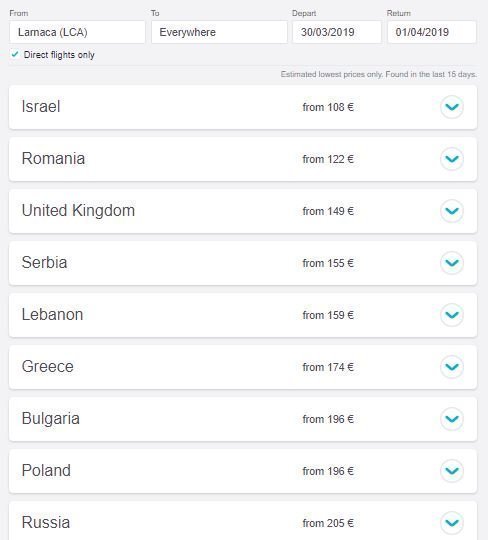Expand the Russia chevron icon
The height and width of the screenshot is (540, 488).
451,523
